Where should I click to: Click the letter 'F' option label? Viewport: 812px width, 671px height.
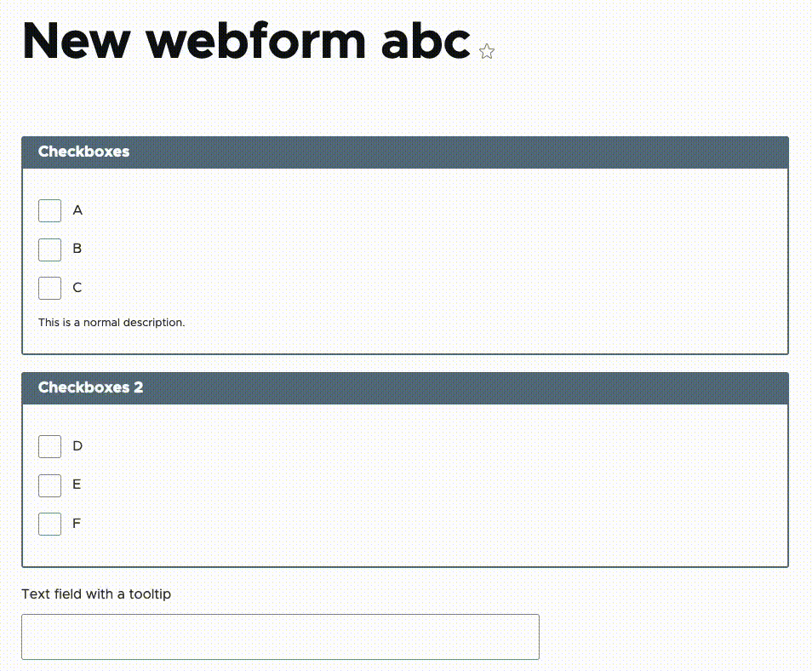76,523
